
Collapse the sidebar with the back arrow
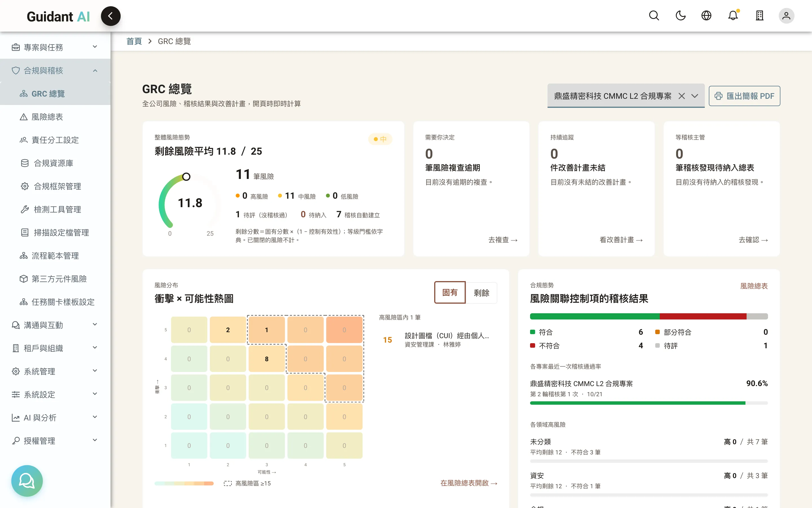(111, 16)
